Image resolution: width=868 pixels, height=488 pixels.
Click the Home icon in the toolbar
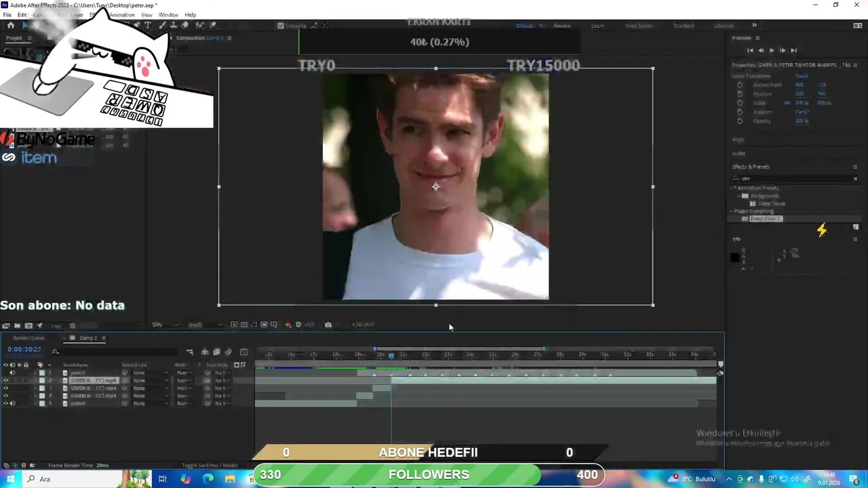tap(11, 25)
